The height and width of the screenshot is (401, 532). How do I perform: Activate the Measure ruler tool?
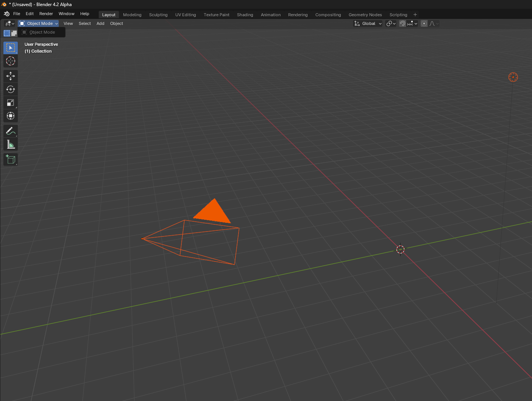pos(11,144)
